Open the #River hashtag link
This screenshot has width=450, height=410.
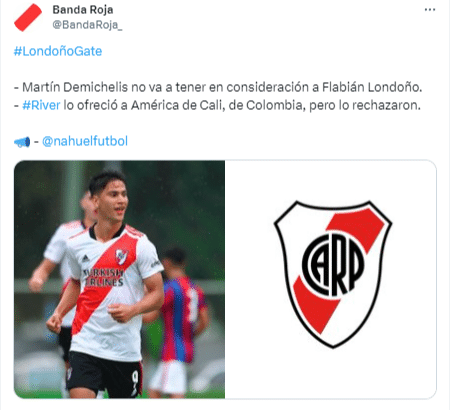(41, 105)
